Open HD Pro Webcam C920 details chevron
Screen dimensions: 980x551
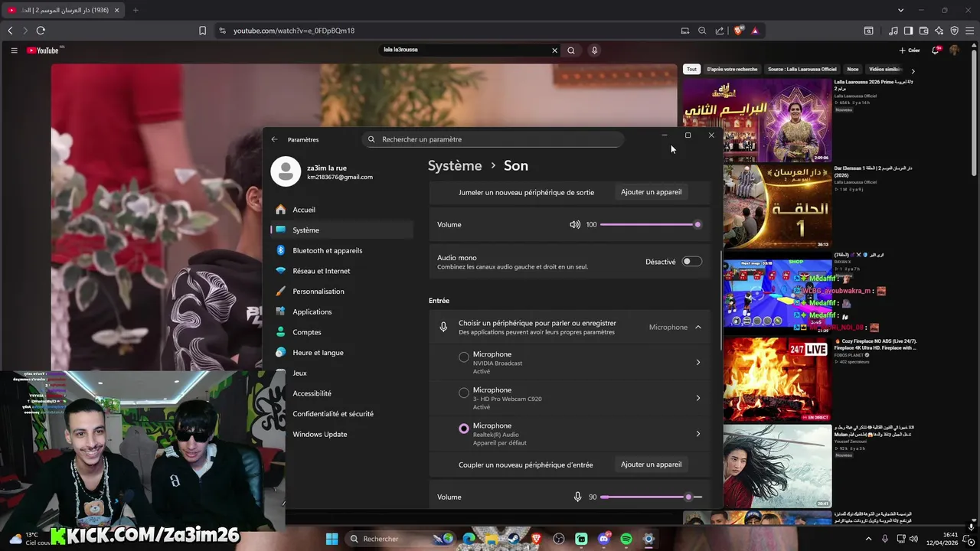698,398
